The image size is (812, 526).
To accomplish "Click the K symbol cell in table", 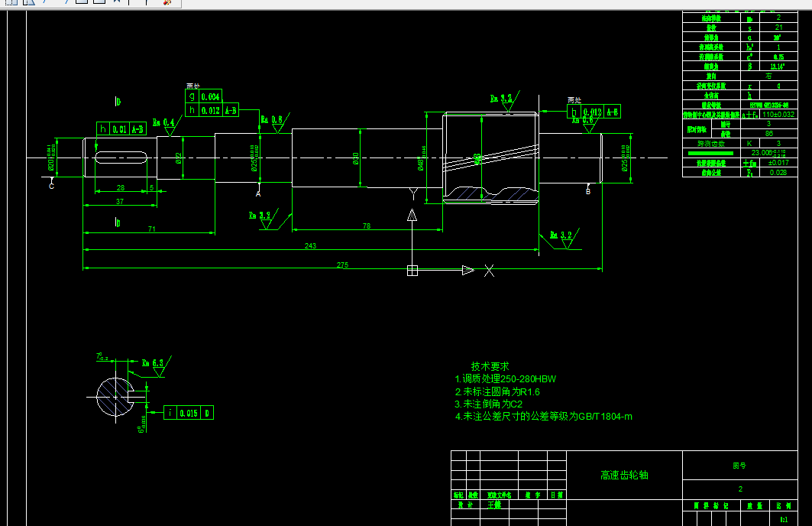I will (749, 144).
